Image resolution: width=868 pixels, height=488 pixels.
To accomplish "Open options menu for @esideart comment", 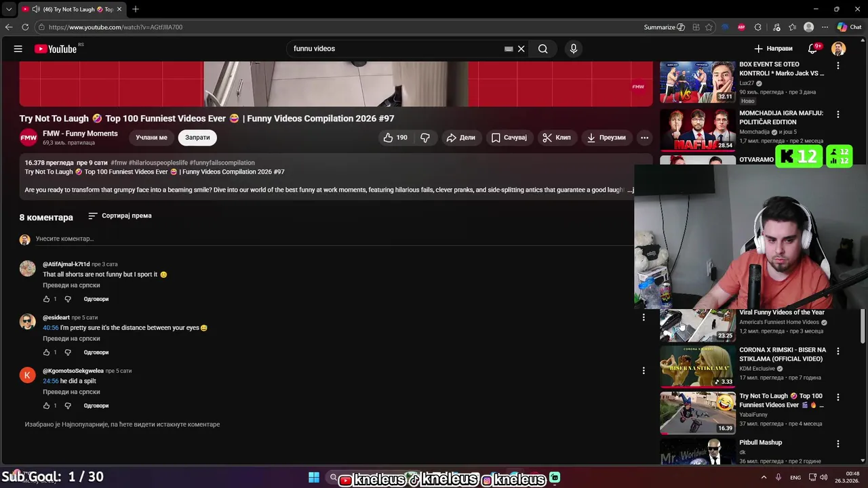I will pyautogui.click(x=644, y=317).
